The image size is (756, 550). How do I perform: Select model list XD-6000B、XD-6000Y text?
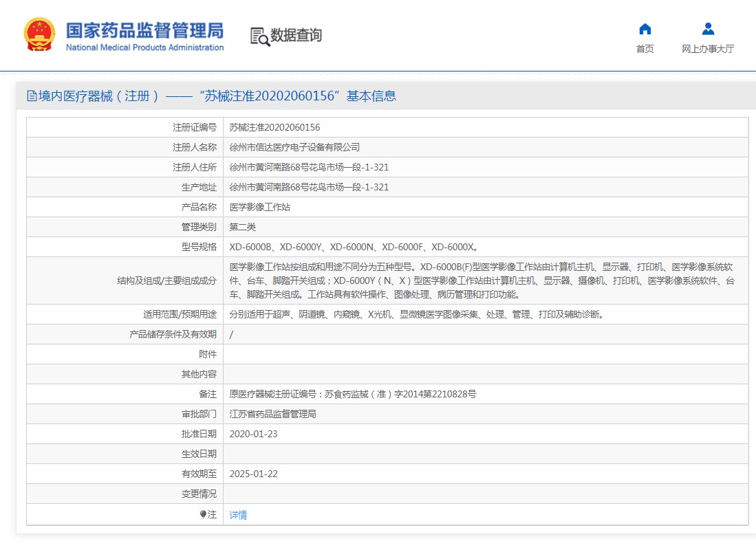click(354, 247)
